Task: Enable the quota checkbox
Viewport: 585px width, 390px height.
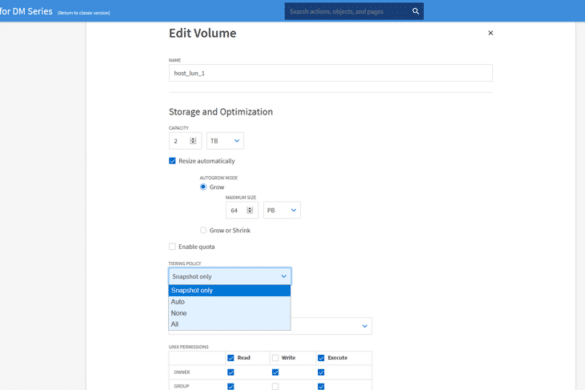Action: pyautogui.click(x=172, y=247)
